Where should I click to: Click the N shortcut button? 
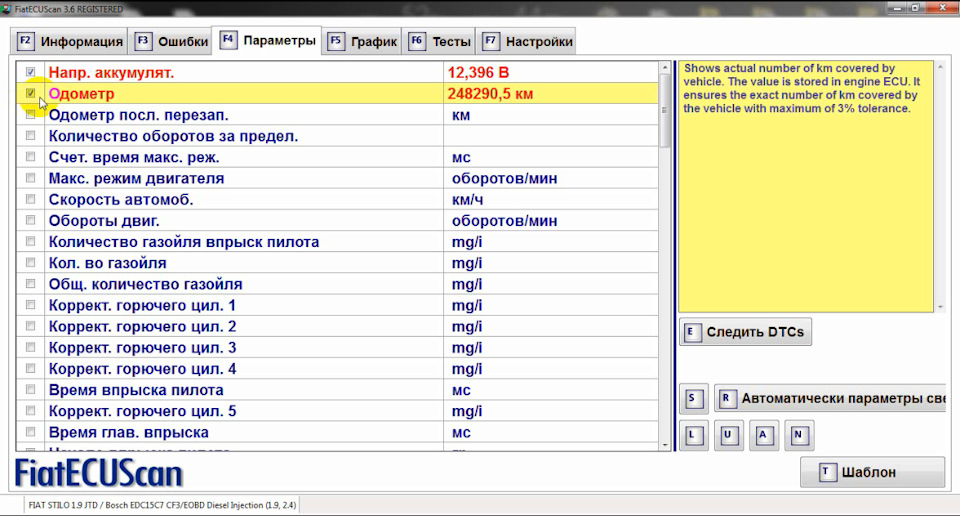click(x=799, y=435)
